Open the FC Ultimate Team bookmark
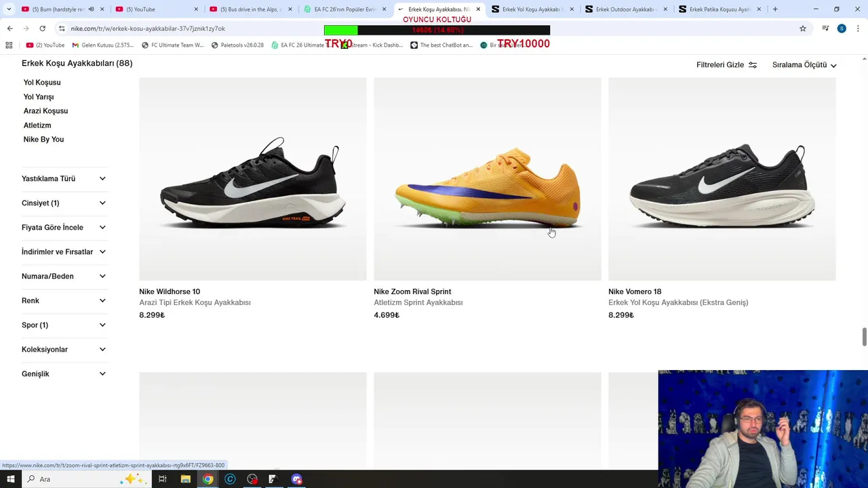 pyautogui.click(x=173, y=45)
